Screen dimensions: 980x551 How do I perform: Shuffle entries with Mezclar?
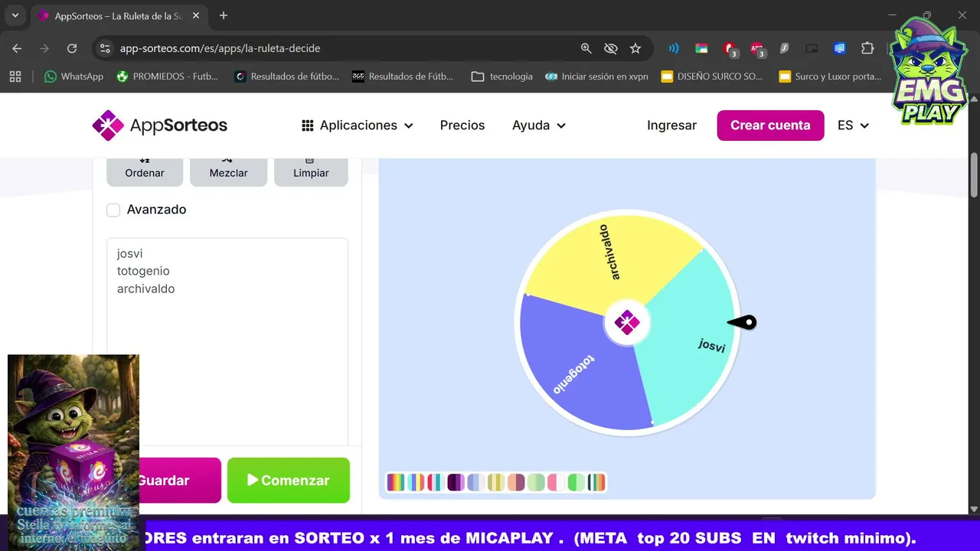(x=228, y=172)
